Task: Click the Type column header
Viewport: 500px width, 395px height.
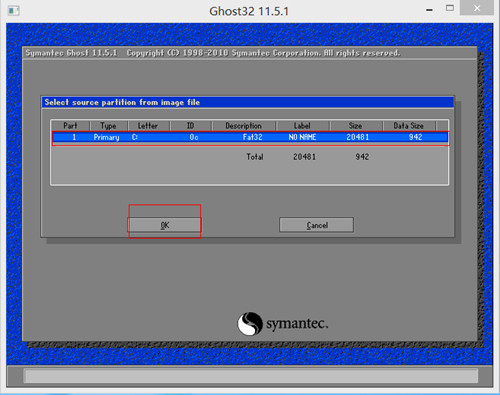Action: [108, 126]
